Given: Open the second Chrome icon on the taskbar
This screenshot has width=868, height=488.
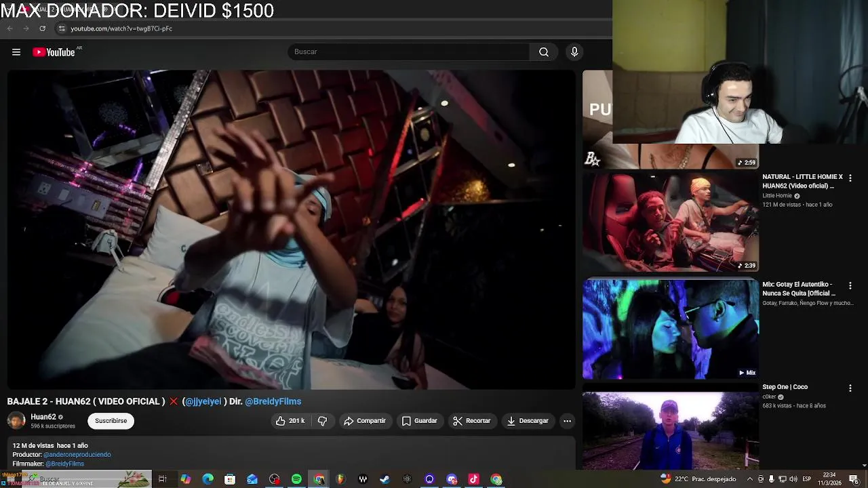Looking at the screenshot, I should [x=496, y=479].
